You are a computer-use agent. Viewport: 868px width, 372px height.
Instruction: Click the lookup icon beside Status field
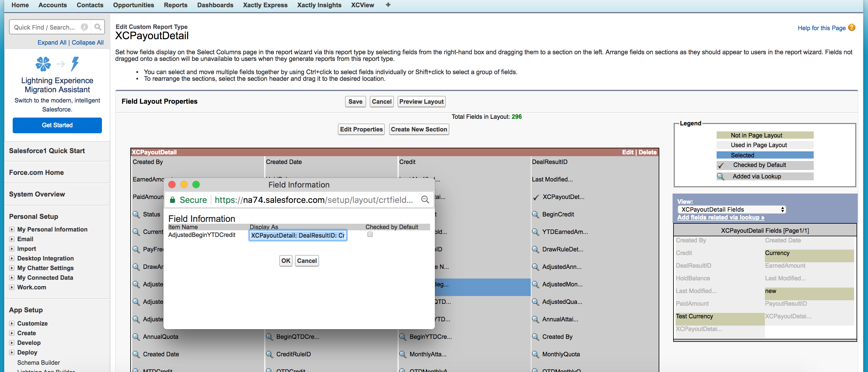pyautogui.click(x=136, y=214)
